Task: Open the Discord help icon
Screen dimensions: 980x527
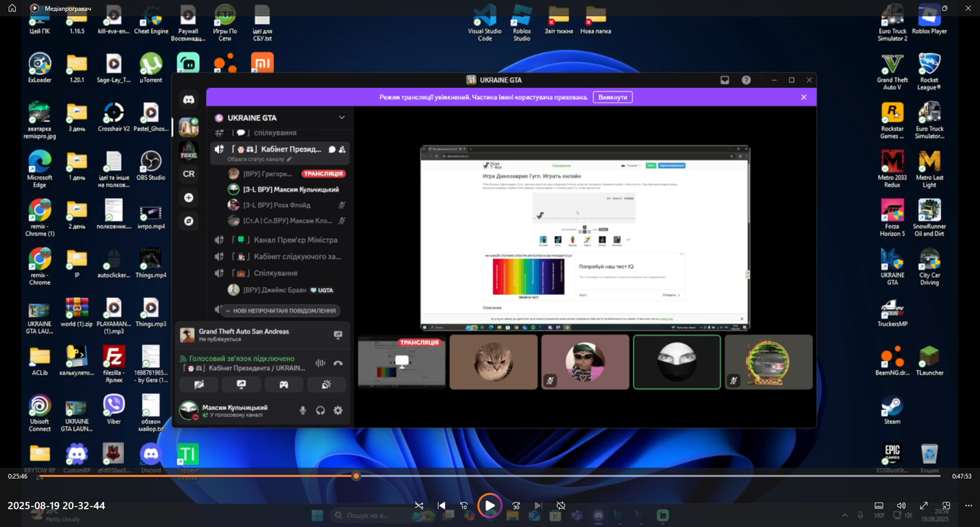Action: pyautogui.click(x=746, y=80)
